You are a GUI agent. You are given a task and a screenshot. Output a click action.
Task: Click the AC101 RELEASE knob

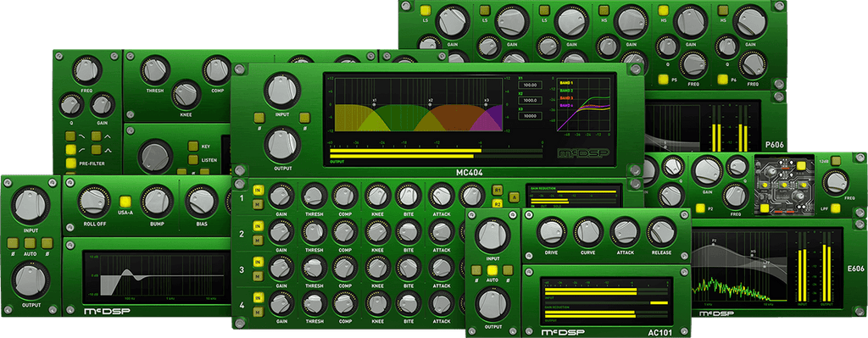coord(661,232)
